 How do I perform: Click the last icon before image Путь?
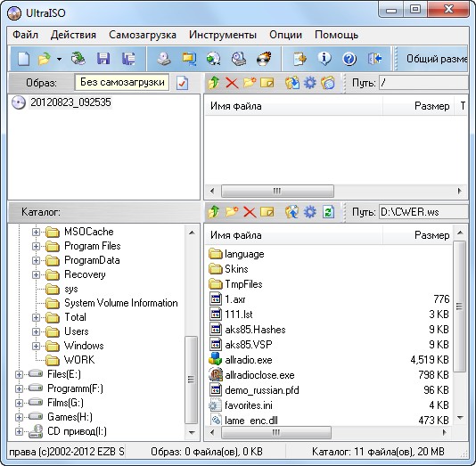pyautogui.click(x=328, y=83)
